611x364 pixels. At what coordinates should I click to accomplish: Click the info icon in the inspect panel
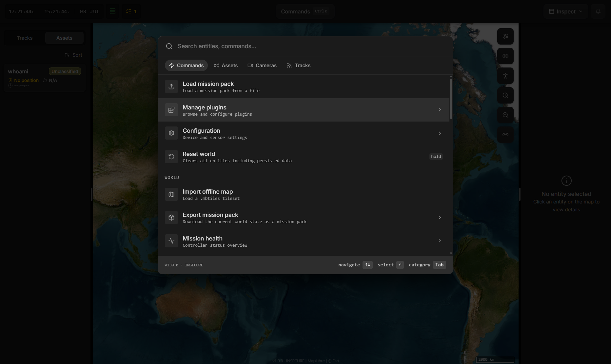tap(566, 181)
